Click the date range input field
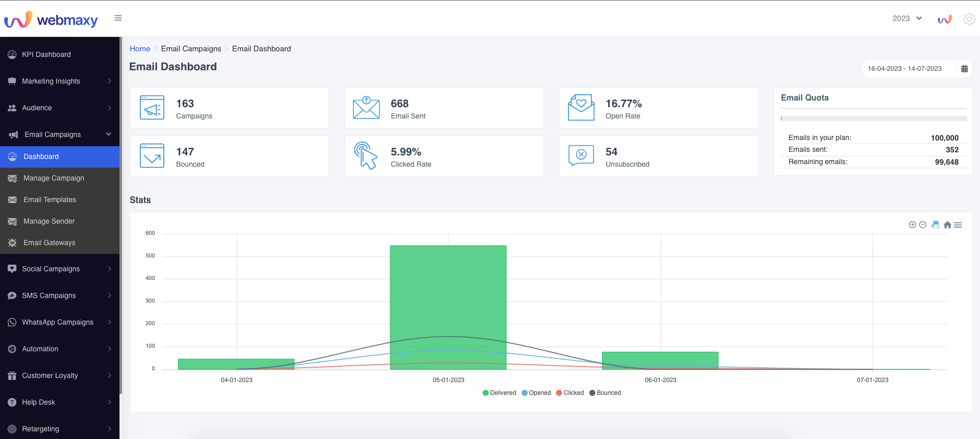 tap(905, 69)
